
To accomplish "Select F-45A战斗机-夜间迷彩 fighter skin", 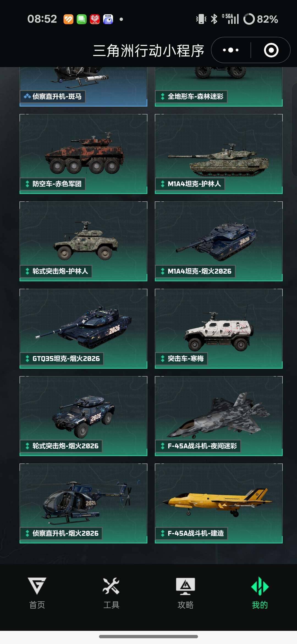I will [x=219, y=416].
